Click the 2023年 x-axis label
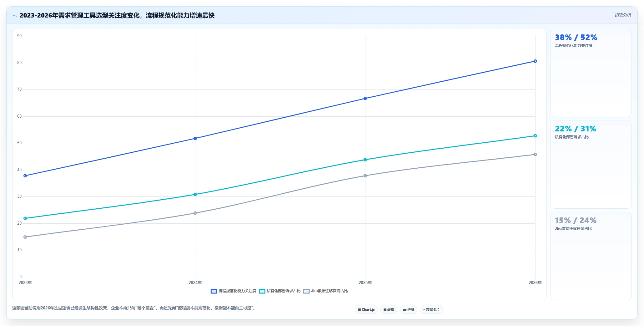 tap(25, 283)
